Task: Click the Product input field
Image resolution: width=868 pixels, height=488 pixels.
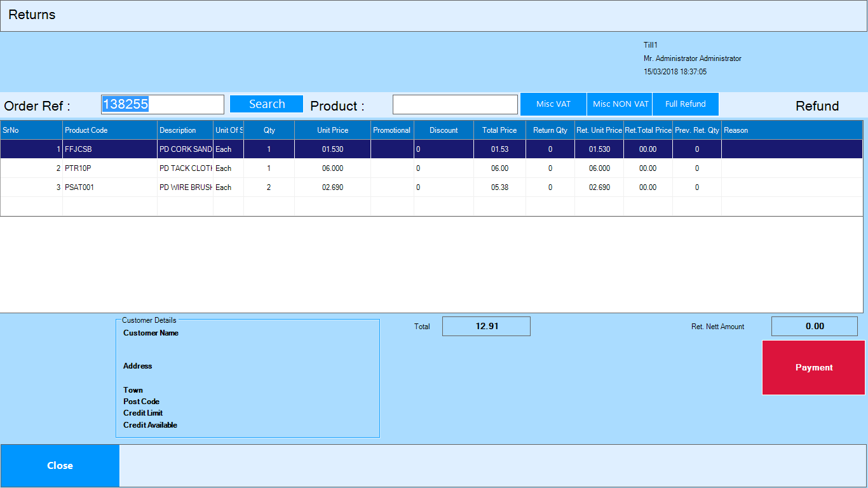Action: [455, 105]
